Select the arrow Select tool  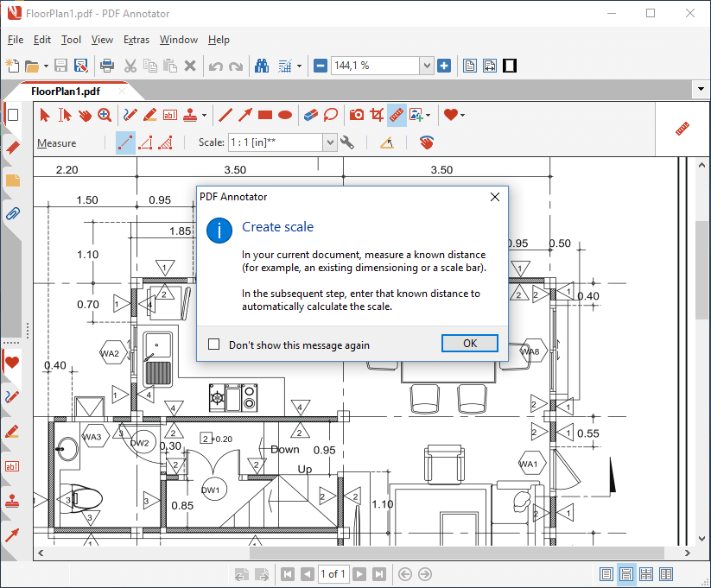tap(44, 115)
